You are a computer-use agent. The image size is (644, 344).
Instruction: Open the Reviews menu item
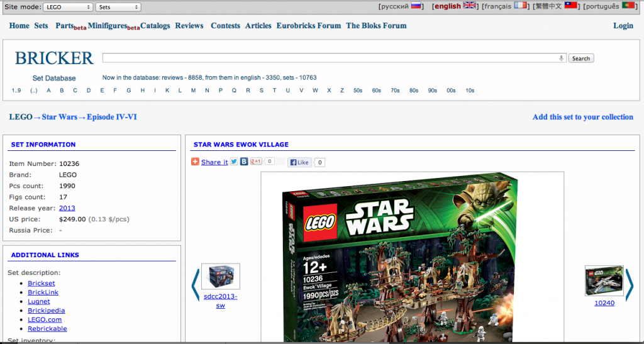click(189, 25)
